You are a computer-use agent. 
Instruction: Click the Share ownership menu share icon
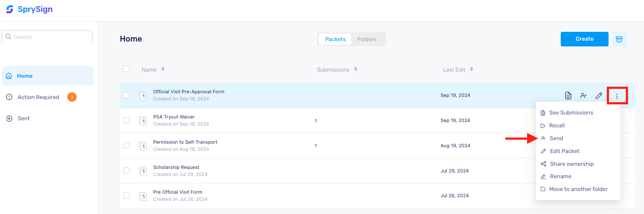pos(543,164)
